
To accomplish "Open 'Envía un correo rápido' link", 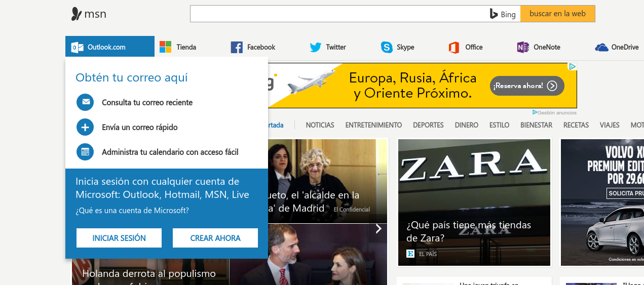I will coord(140,127).
